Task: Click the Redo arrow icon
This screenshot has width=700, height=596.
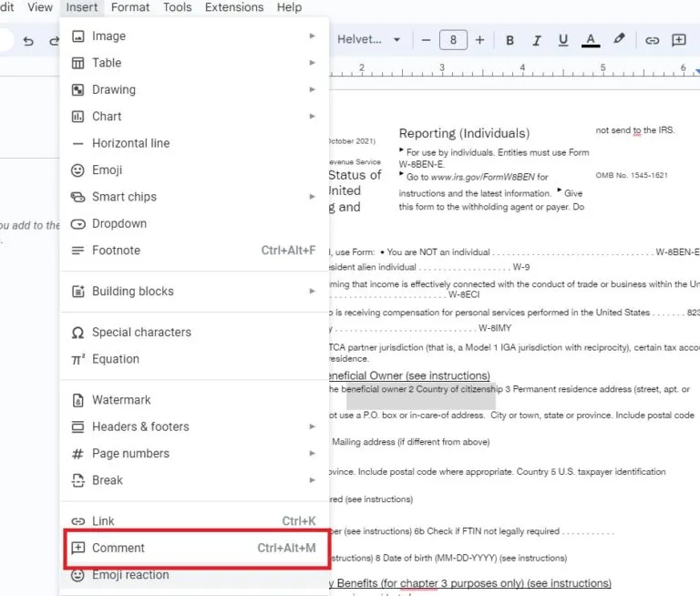Action: (54, 41)
